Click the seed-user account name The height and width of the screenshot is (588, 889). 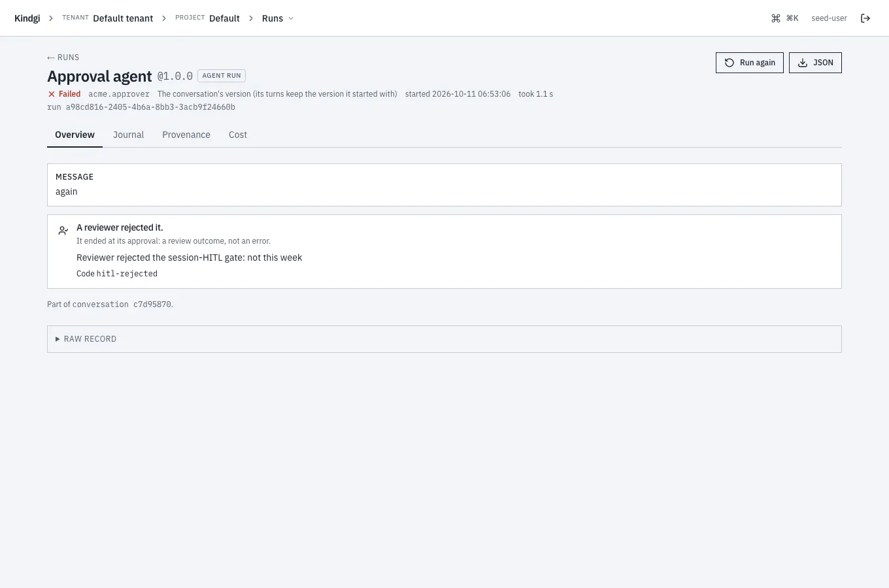point(829,18)
